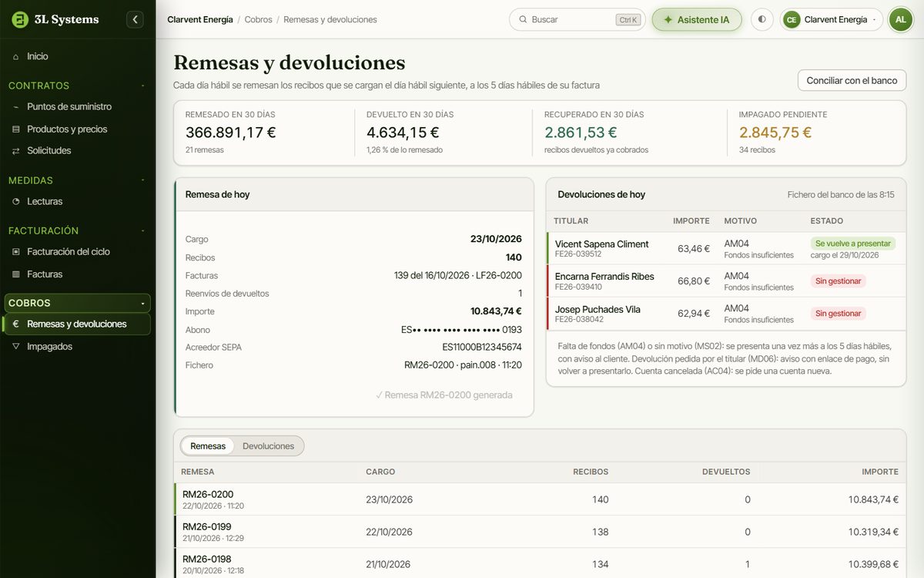Click Sin gestionar badge for Encarna Ferrandis Ribes
Screen dimensions: 924x578
coord(838,281)
